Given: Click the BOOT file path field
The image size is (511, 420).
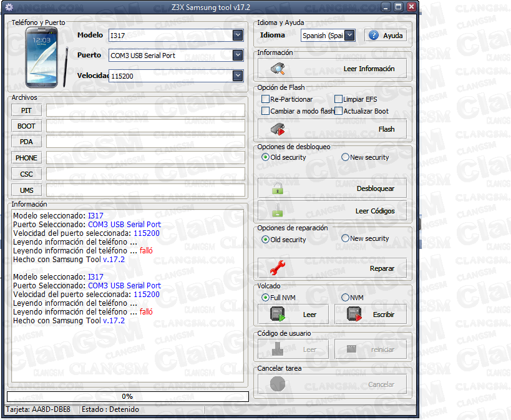Looking at the screenshot, I should tap(145, 126).
